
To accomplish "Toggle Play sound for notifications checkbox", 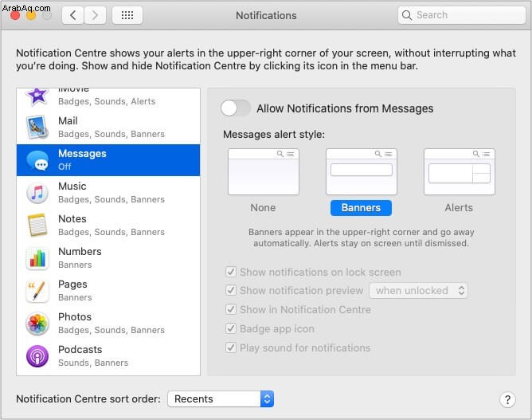I will (x=231, y=347).
